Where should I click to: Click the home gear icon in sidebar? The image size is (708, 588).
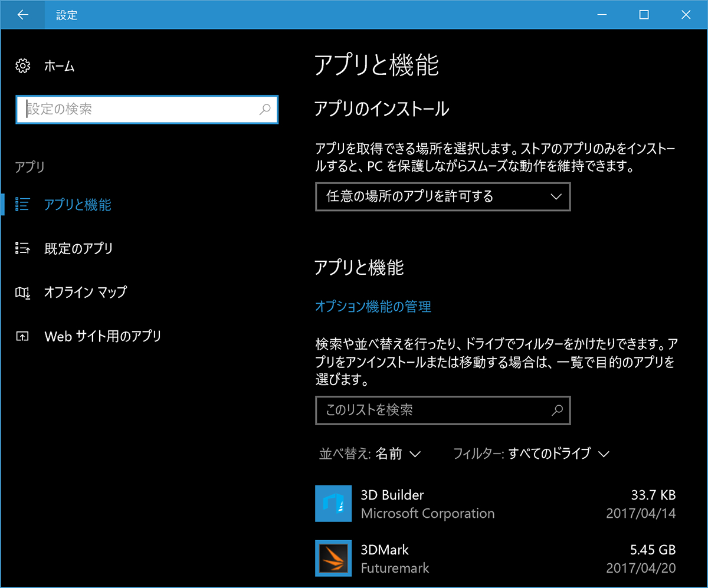click(x=22, y=66)
